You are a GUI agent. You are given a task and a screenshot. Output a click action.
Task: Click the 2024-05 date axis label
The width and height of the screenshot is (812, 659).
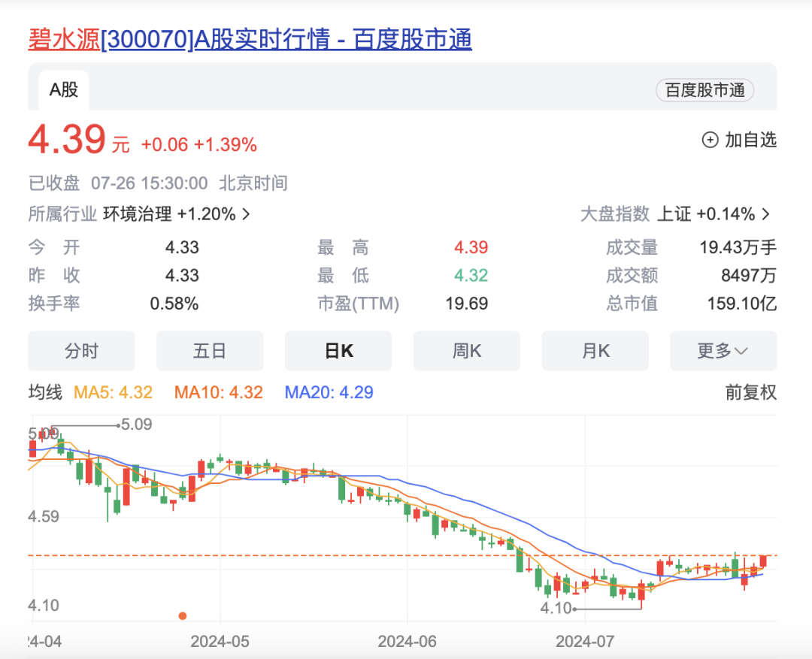tap(220, 642)
